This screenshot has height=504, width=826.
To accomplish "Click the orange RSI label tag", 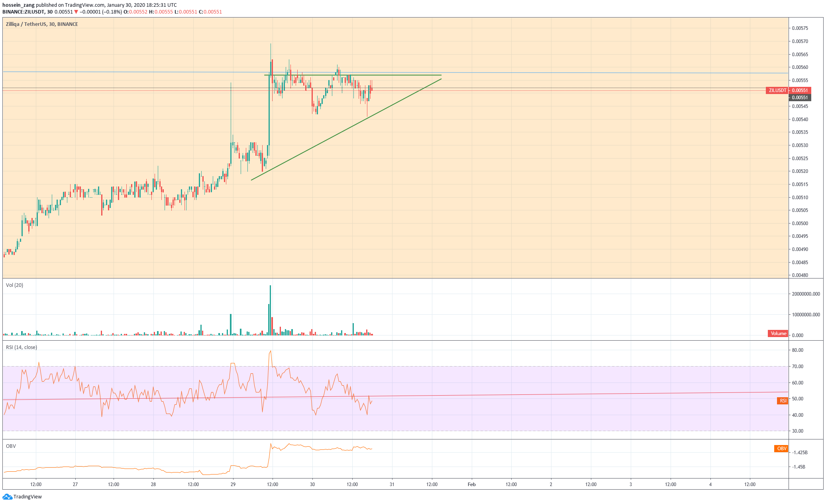I will 783,401.
